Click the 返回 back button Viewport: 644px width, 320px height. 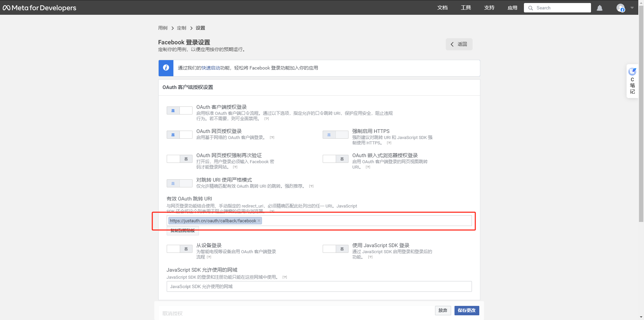pos(459,44)
